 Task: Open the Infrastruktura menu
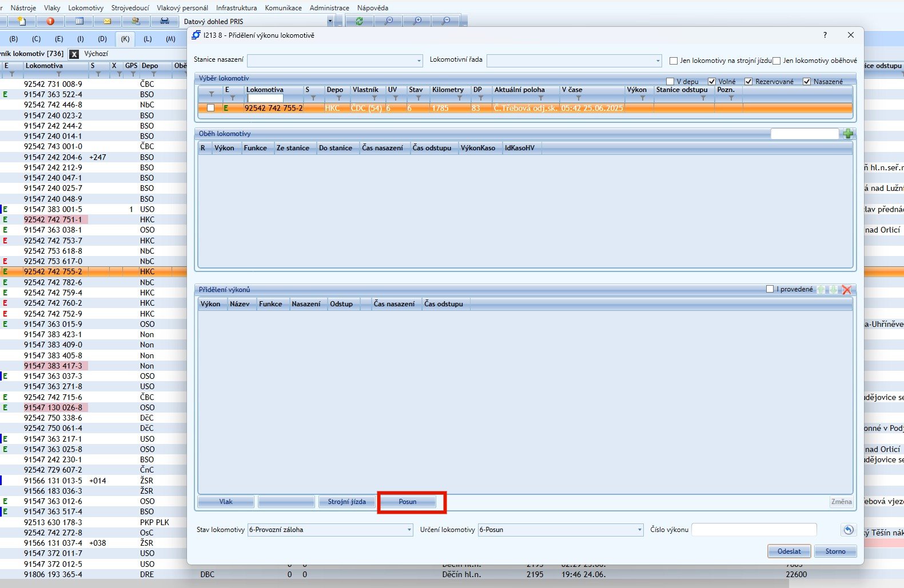pyautogui.click(x=236, y=8)
